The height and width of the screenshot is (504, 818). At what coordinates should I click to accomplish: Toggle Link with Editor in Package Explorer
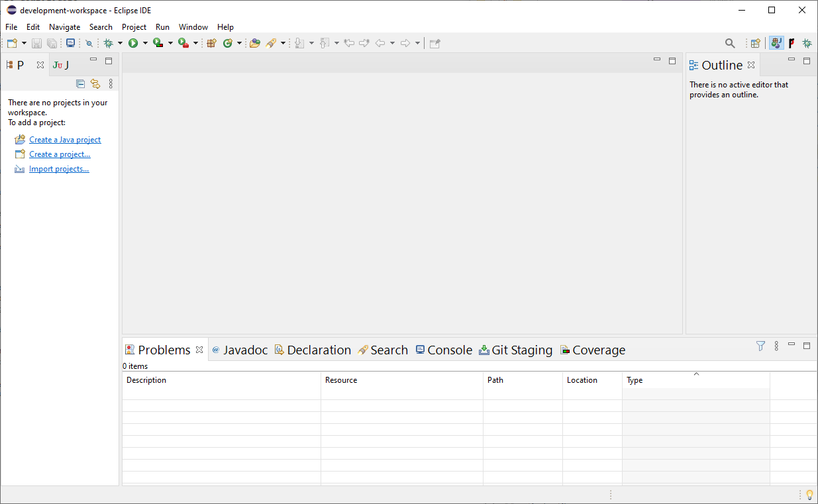point(95,83)
